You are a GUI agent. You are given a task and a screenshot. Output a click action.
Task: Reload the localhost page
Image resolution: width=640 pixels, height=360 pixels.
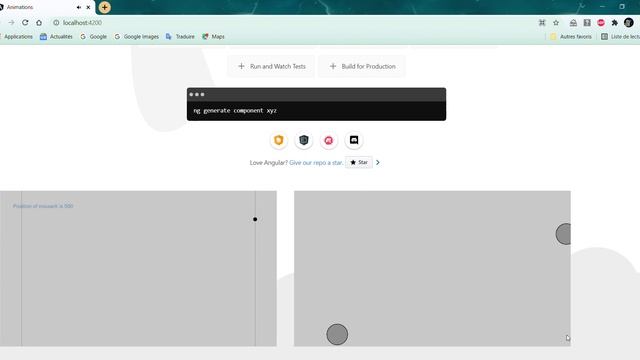(25, 23)
